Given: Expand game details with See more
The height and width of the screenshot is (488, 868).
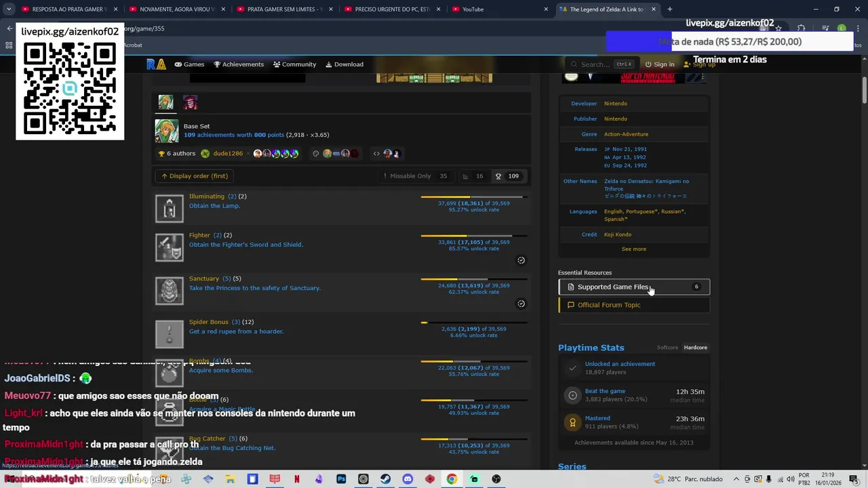Looking at the screenshot, I should [634, 249].
